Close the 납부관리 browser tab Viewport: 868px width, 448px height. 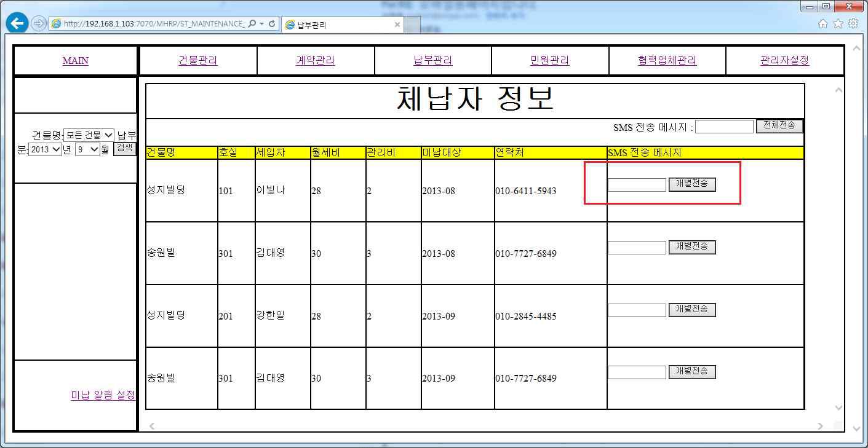tap(397, 25)
